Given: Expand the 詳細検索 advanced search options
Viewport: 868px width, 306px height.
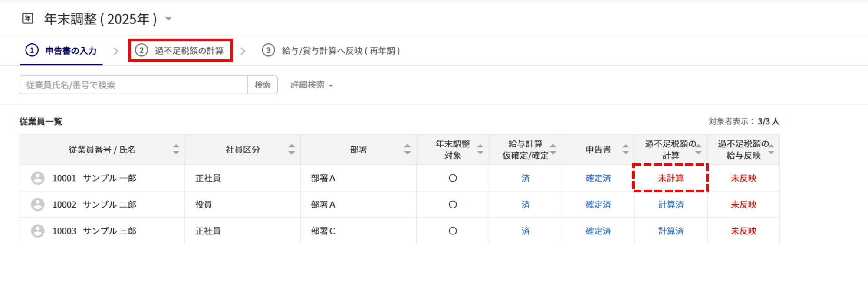Looking at the screenshot, I should (311, 85).
